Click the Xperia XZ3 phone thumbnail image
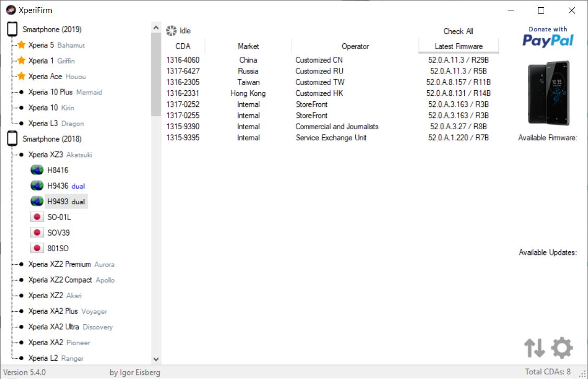The height and width of the screenshot is (379, 588). click(548, 94)
